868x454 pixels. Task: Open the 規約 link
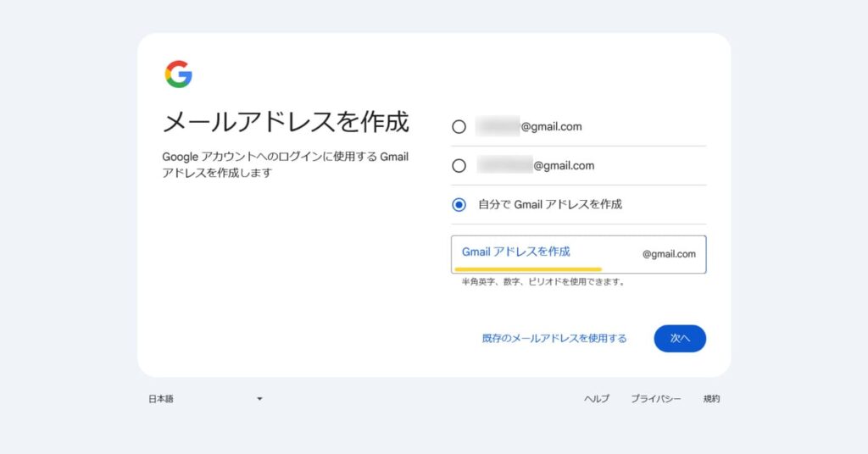pyautogui.click(x=711, y=399)
